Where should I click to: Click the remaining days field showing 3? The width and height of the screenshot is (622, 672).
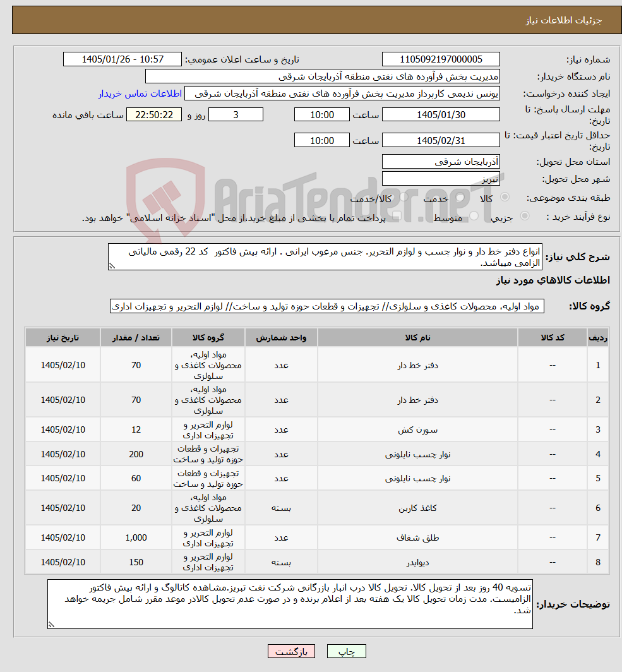(236, 114)
